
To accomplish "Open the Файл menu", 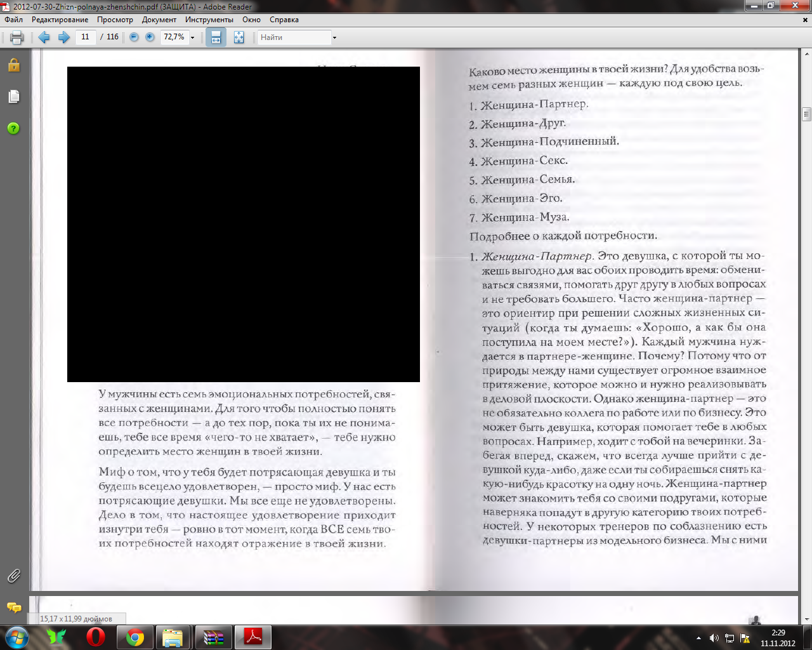I will pos(14,20).
